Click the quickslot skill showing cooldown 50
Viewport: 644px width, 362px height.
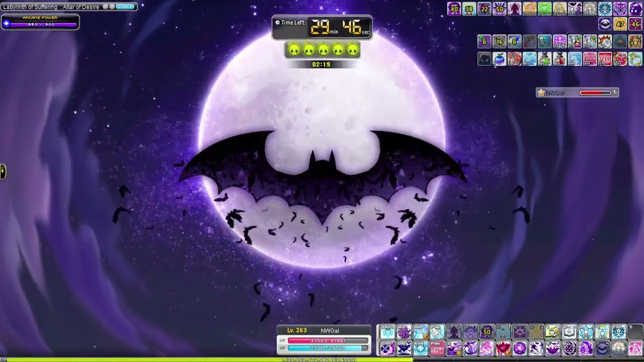pos(488,331)
